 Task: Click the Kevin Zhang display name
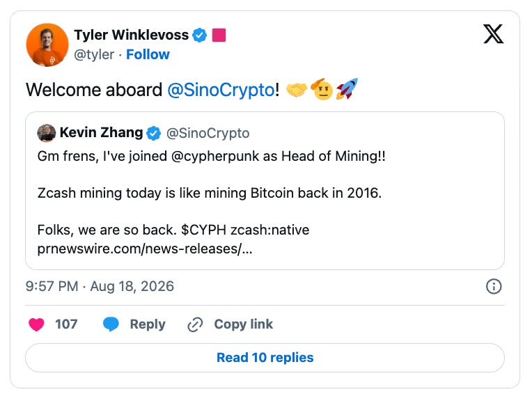pyautogui.click(x=101, y=133)
